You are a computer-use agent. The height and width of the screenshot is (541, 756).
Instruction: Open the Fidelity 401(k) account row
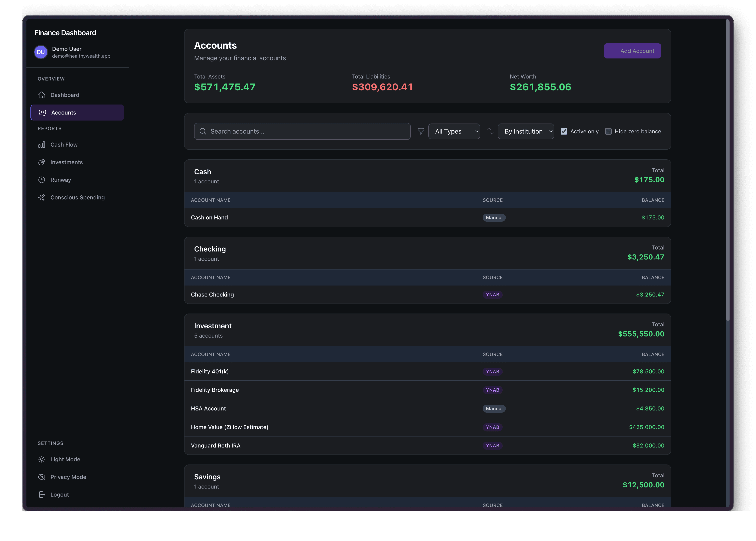(x=210, y=371)
